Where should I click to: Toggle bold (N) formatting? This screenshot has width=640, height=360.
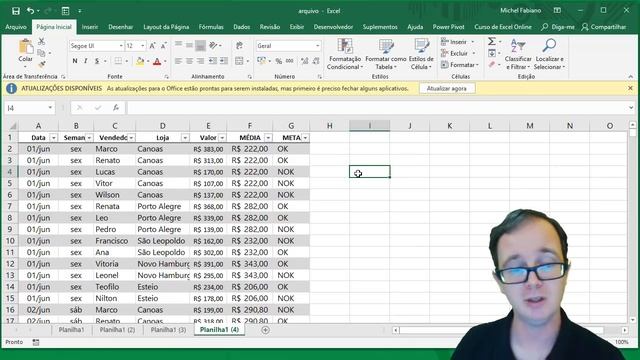[x=75, y=61]
